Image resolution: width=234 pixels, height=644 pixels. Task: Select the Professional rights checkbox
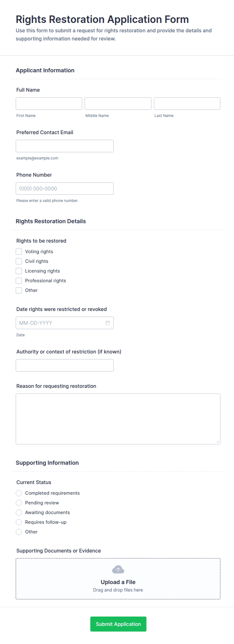[19, 280]
